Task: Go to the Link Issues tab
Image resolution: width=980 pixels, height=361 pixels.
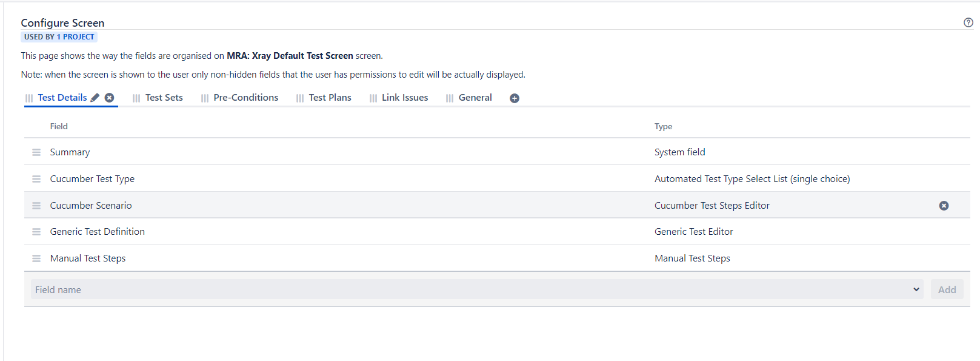Action: 404,98
